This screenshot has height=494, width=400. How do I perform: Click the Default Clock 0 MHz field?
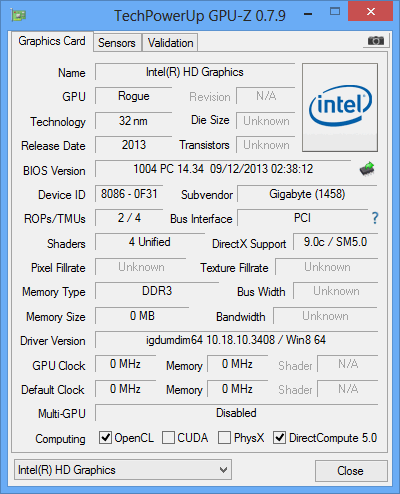pyautogui.click(x=125, y=389)
